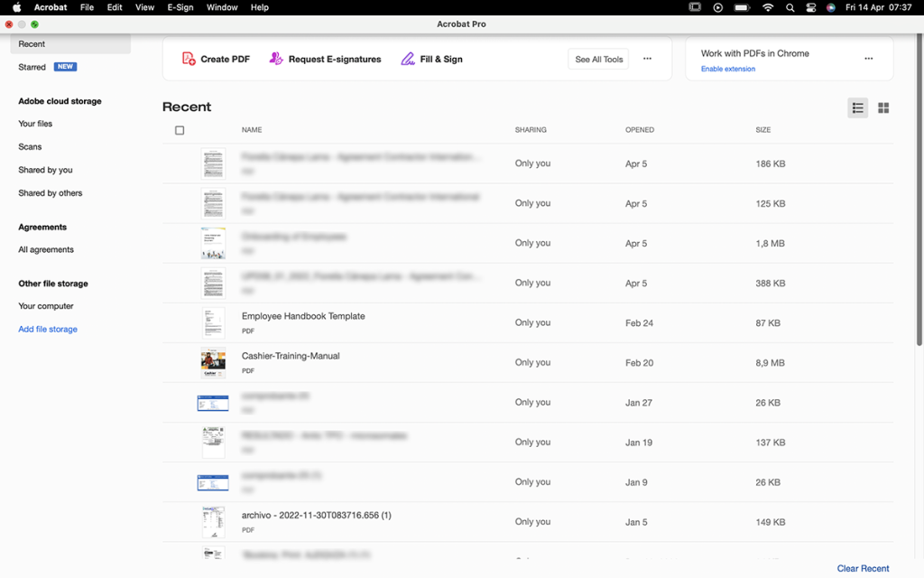Open more options next to See All Tools
The width and height of the screenshot is (924, 578).
click(647, 59)
